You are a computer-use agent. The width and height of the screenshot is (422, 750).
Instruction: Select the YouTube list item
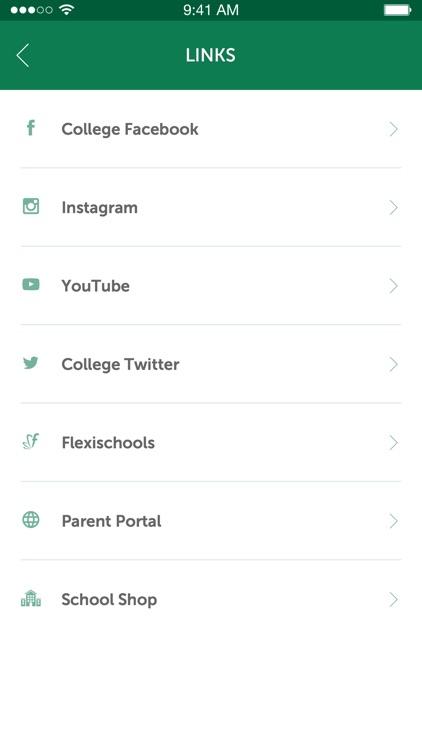point(211,286)
